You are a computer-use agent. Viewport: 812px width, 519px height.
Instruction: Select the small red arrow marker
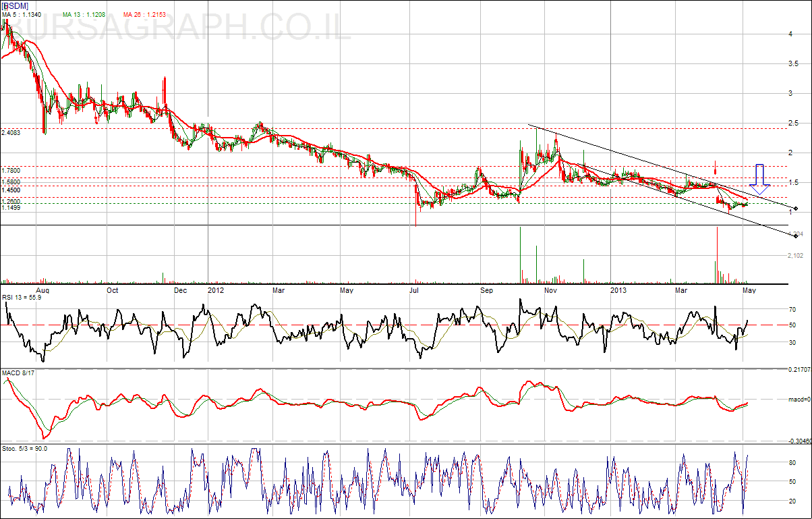(715, 167)
